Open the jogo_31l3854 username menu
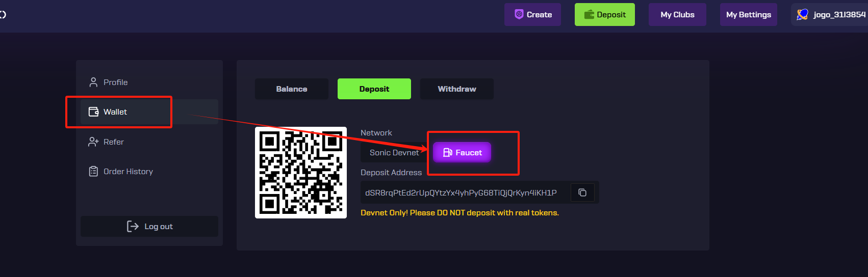Screen dimensions: 868x277 click(x=839, y=15)
